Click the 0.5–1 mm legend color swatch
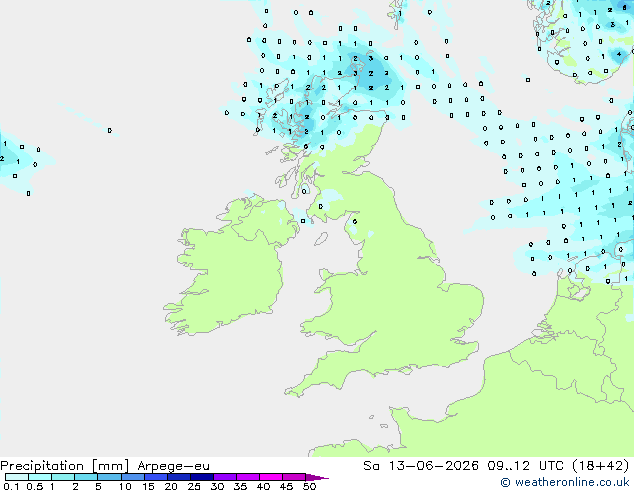This screenshot has height=490, width=634. [x=40, y=477]
